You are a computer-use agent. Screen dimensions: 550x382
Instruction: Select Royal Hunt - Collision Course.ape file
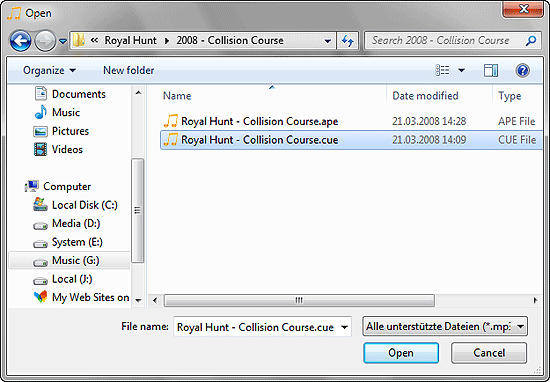[x=260, y=121]
